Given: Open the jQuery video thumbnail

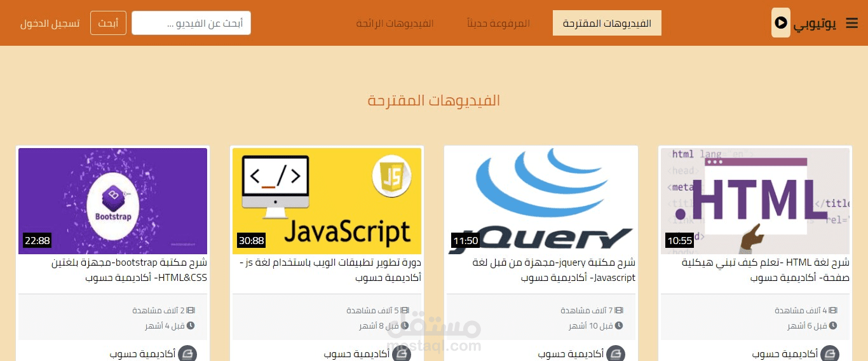Looking at the screenshot, I should coord(541,201).
